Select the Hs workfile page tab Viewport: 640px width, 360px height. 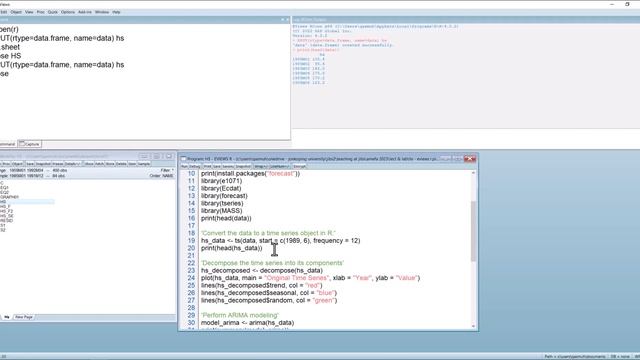pos(7,317)
